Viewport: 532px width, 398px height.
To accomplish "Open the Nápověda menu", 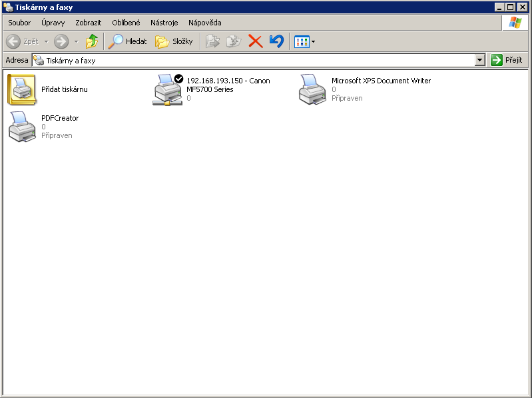I will point(205,23).
